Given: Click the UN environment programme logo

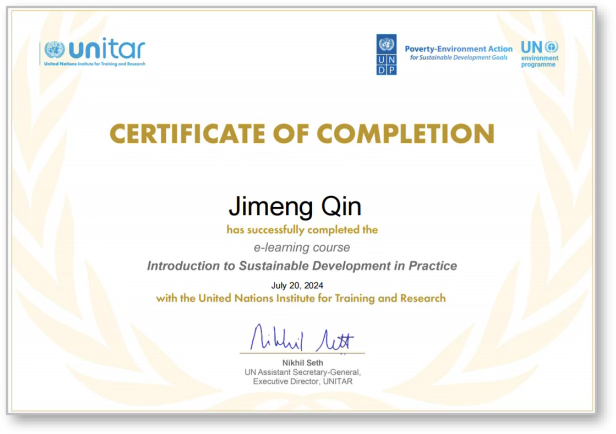Looking at the screenshot, I should [539, 54].
